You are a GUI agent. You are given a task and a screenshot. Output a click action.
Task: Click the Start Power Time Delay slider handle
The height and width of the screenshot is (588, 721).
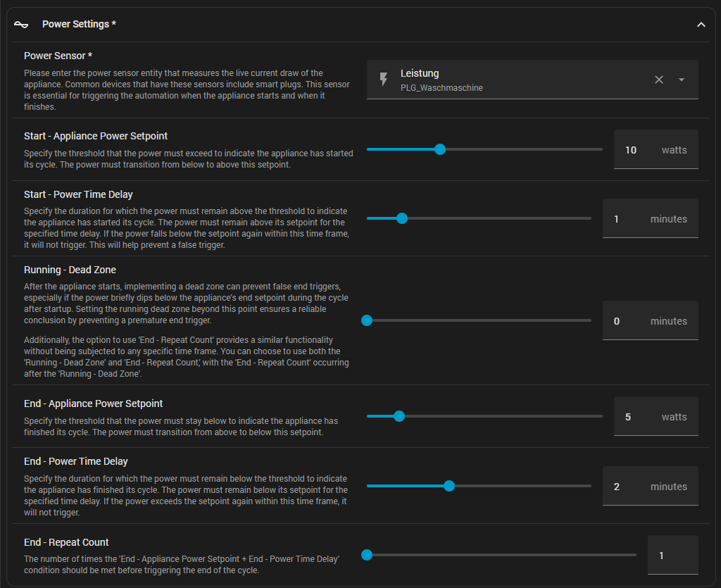402,218
